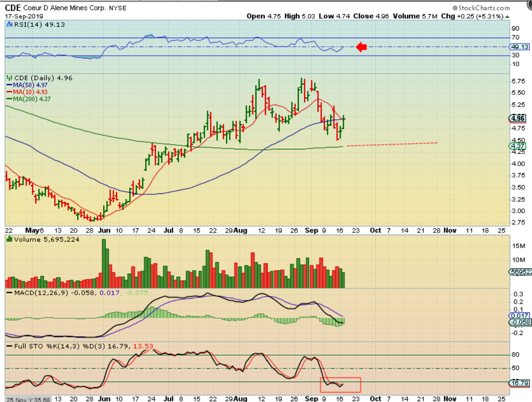Click the green up triangle after Chg percentage
The image size is (532, 402).
tap(507, 16)
